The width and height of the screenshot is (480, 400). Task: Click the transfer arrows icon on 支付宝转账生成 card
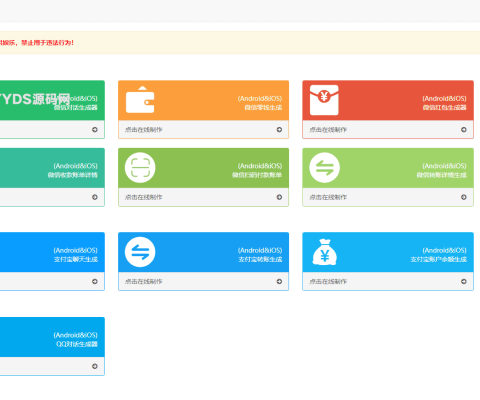[140, 252]
